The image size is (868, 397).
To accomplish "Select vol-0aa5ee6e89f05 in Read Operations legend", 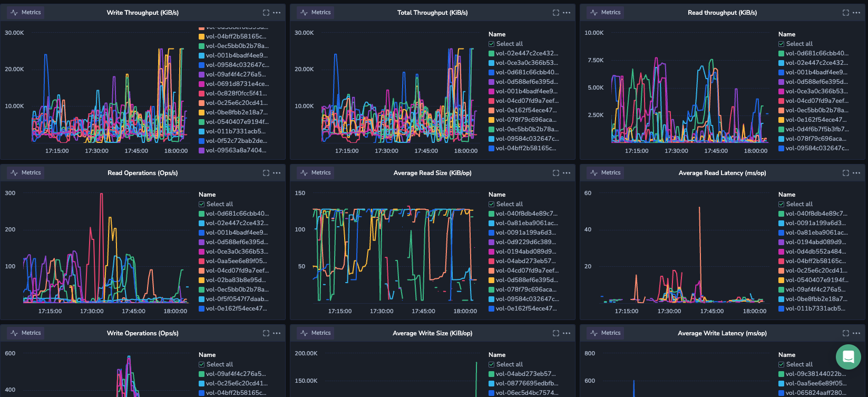I will click(233, 261).
